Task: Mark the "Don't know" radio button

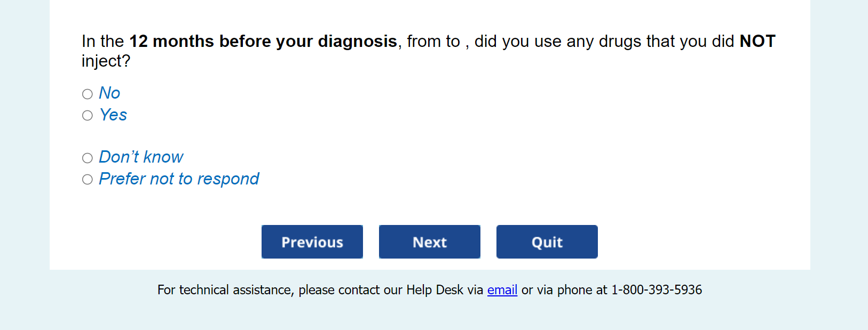Action: (88, 158)
